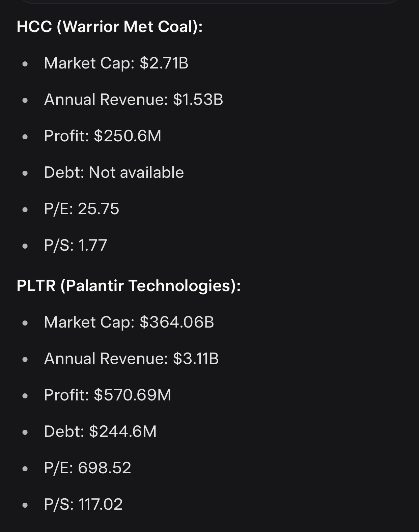Select the $364.06B market cap value
This screenshot has height=532, width=419.
(x=177, y=322)
